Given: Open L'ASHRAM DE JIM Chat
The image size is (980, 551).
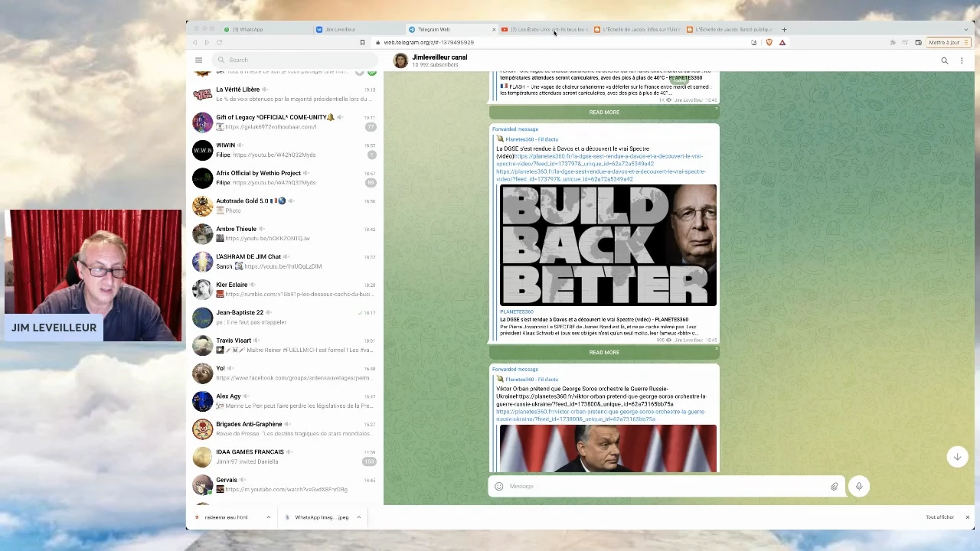Looking at the screenshot, I should pyautogui.click(x=285, y=261).
